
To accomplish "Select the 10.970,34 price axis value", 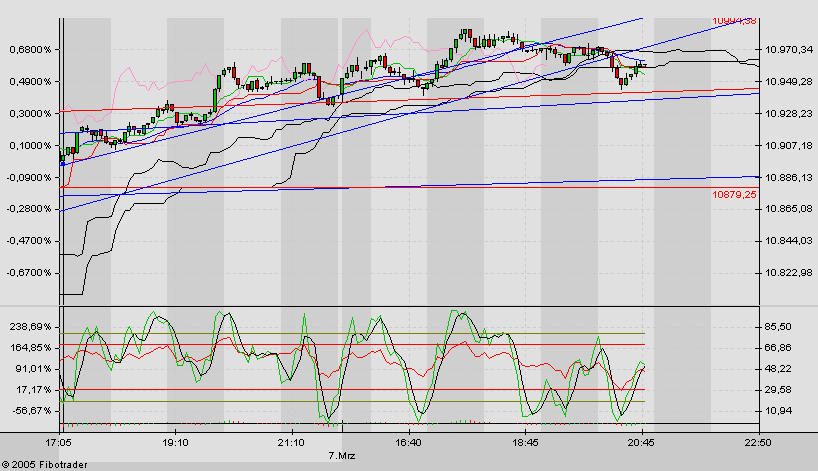I will (789, 49).
